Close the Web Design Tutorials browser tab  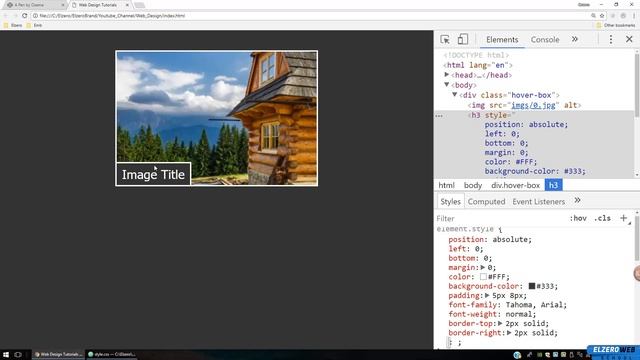(127, 5)
